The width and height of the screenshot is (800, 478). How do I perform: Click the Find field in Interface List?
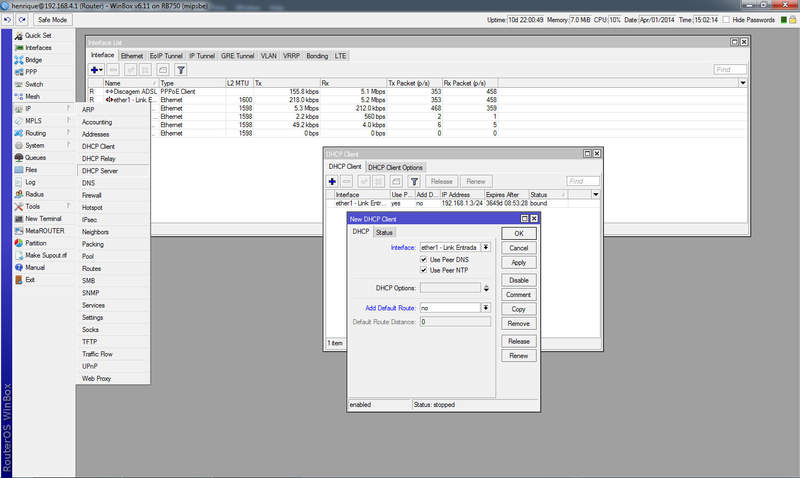(729, 70)
